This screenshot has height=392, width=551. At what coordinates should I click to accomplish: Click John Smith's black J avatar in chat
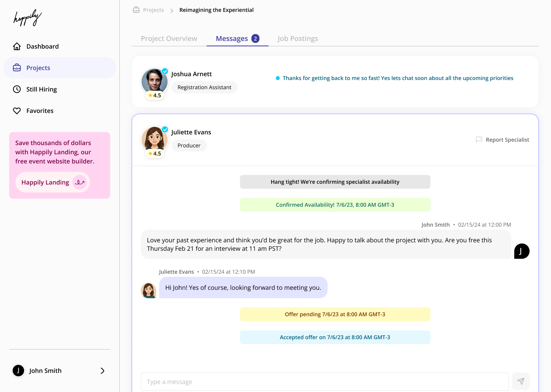pyautogui.click(x=522, y=251)
